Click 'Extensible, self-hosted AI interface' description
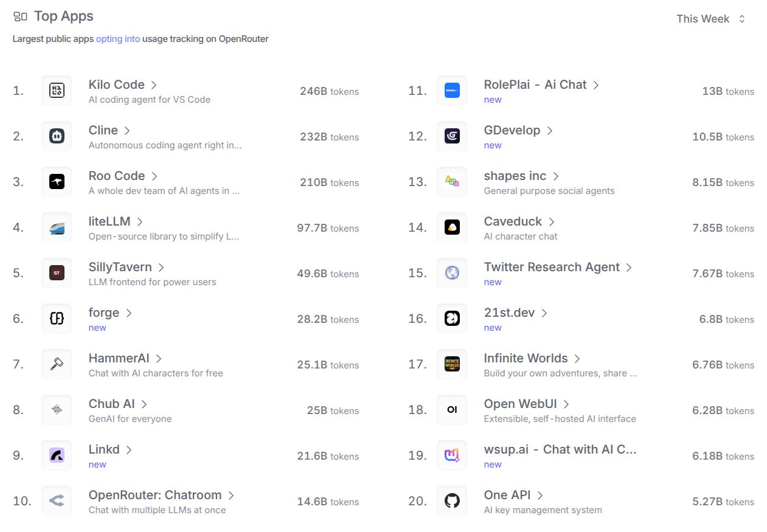This screenshot has height=532, width=767. tap(560, 419)
